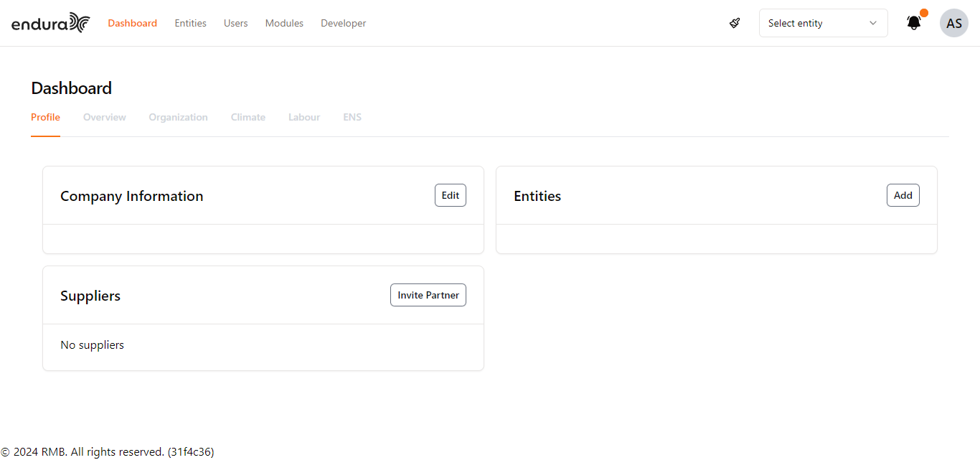This screenshot has width=980, height=460.
Task: Switch to the Overview tab
Action: coord(105,117)
